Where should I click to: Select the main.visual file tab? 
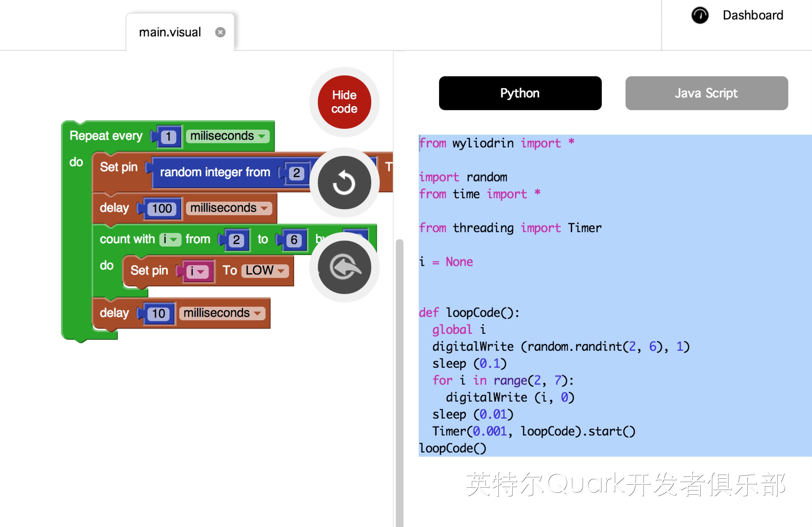point(170,32)
